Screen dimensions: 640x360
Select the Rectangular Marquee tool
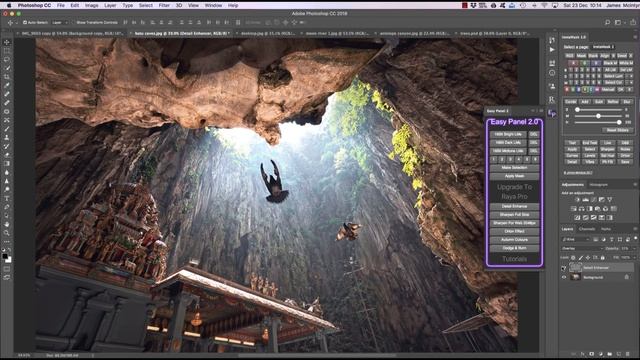pos(7,51)
